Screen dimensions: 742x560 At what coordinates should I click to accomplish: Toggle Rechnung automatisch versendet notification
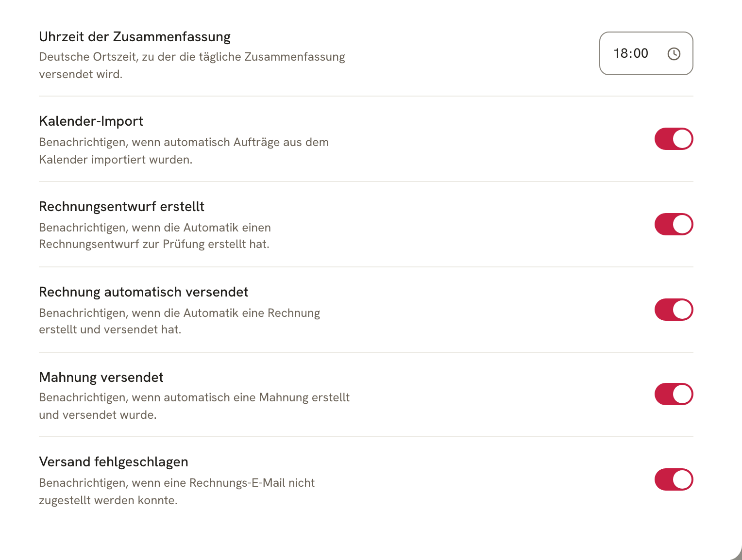pyautogui.click(x=674, y=310)
